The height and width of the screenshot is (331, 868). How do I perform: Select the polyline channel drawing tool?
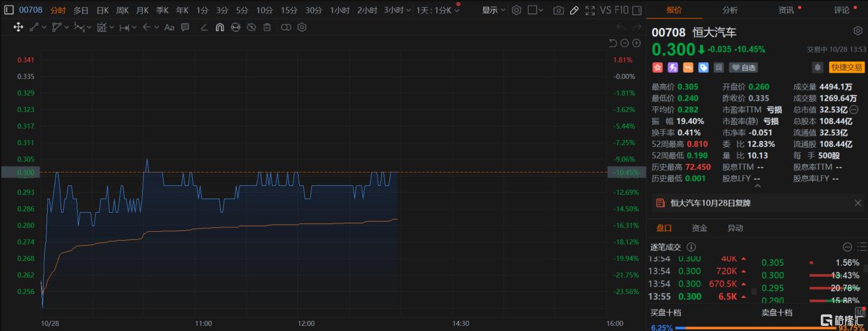pyautogui.click(x=57, y=27)
